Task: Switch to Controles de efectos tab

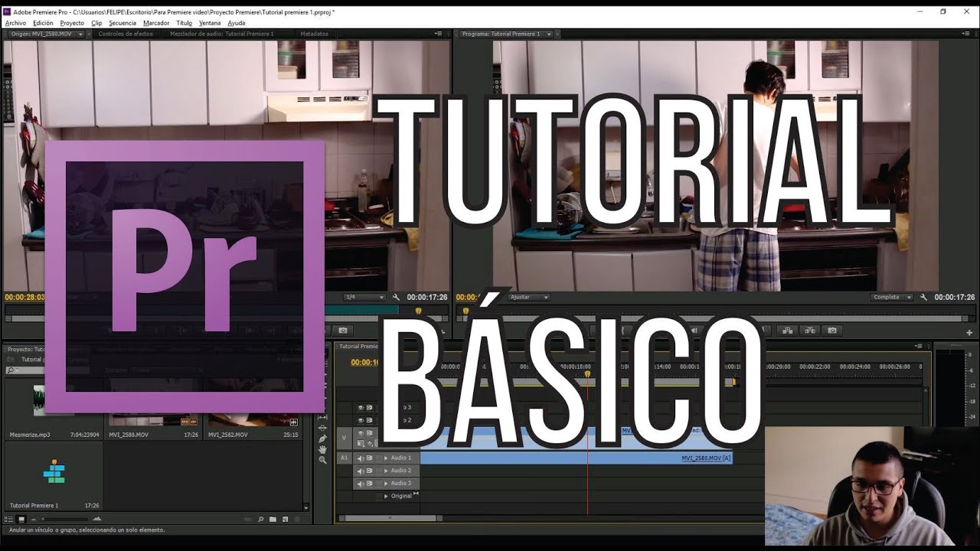Action: (125, 34)
